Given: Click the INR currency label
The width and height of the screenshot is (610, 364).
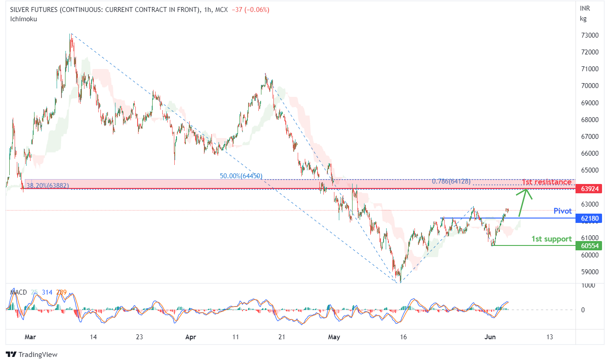Looking at the screenshot, I should (x=585, y=8).
